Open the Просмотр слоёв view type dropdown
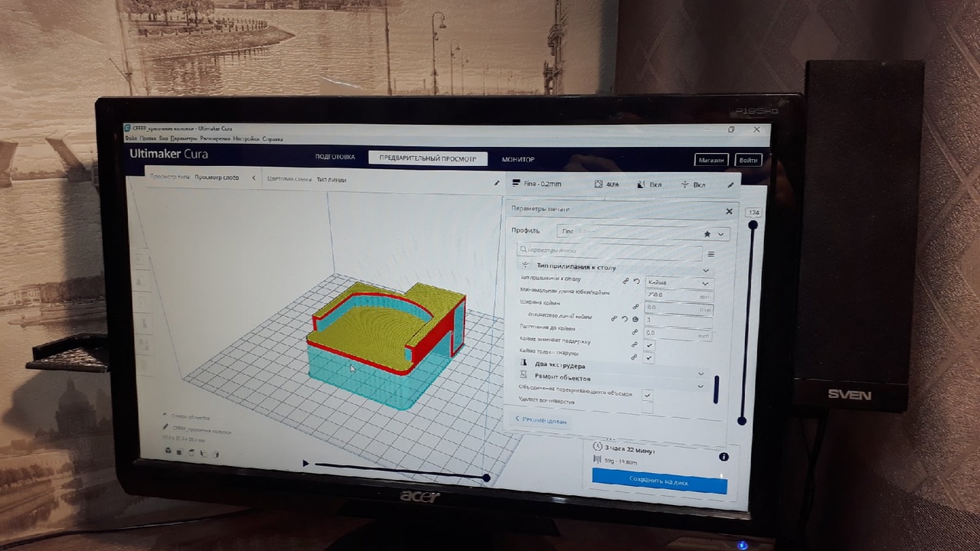 pyautogui.click(x=204, y=178)
